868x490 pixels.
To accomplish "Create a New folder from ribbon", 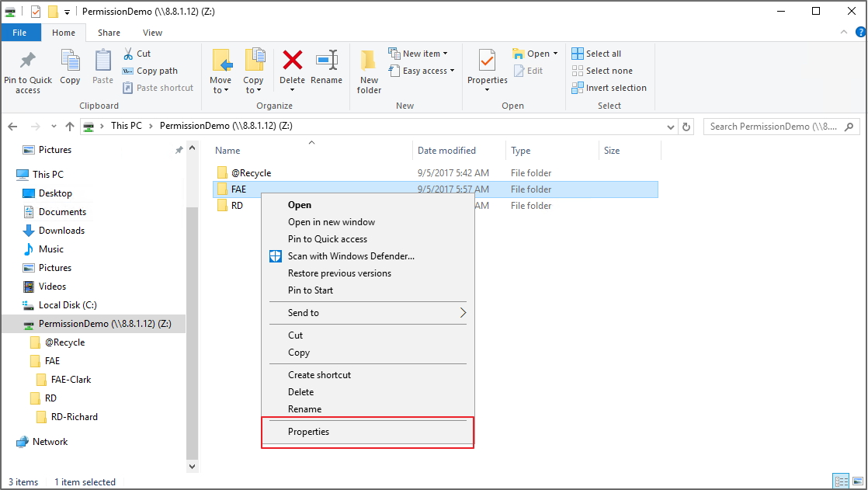I will (369, 72).
